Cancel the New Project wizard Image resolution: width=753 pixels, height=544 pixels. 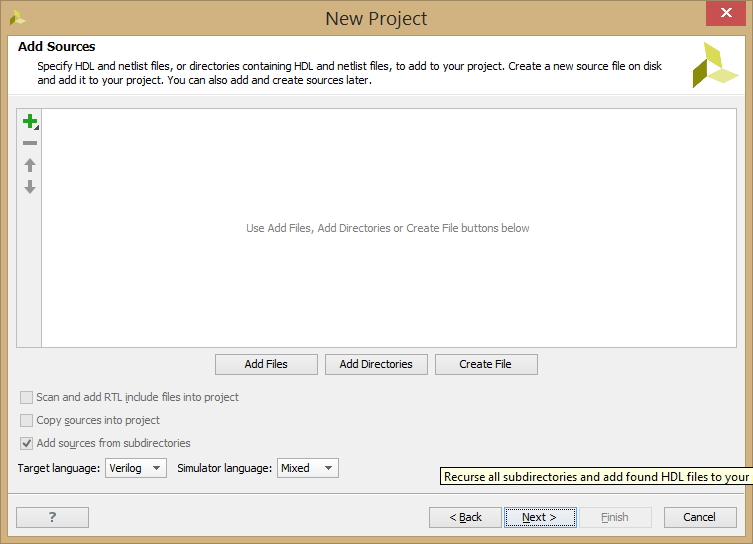pyautogui.click(x=700, y=518)
